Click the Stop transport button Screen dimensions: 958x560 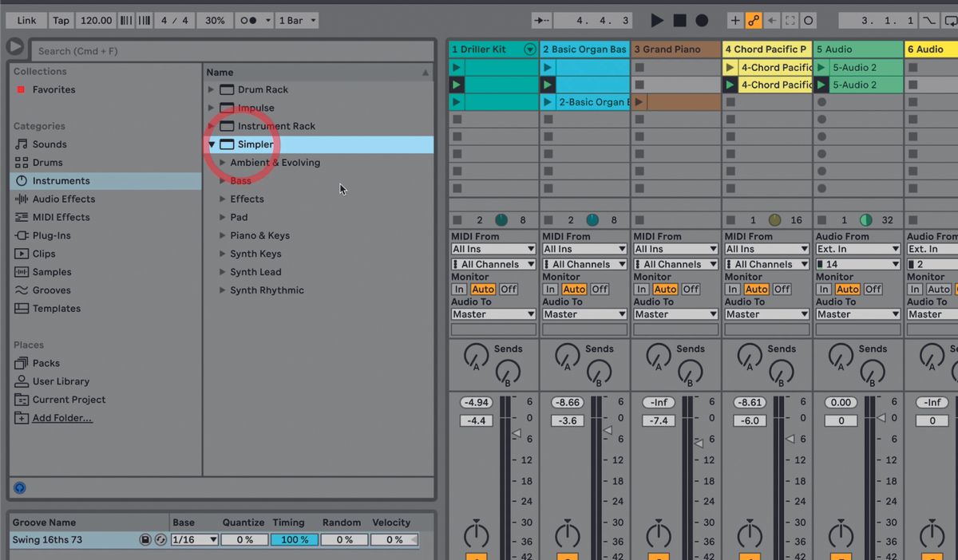(679, 20)
